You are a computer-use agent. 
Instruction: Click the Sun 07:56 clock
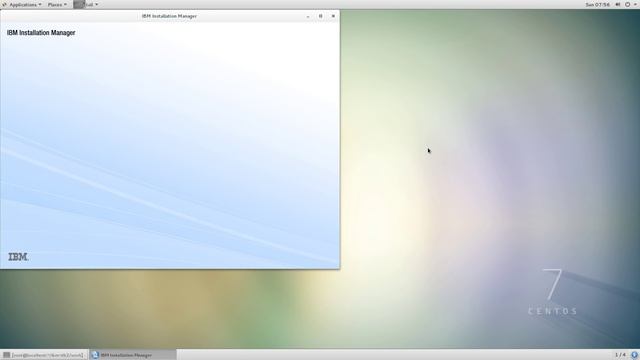[597, 4]
